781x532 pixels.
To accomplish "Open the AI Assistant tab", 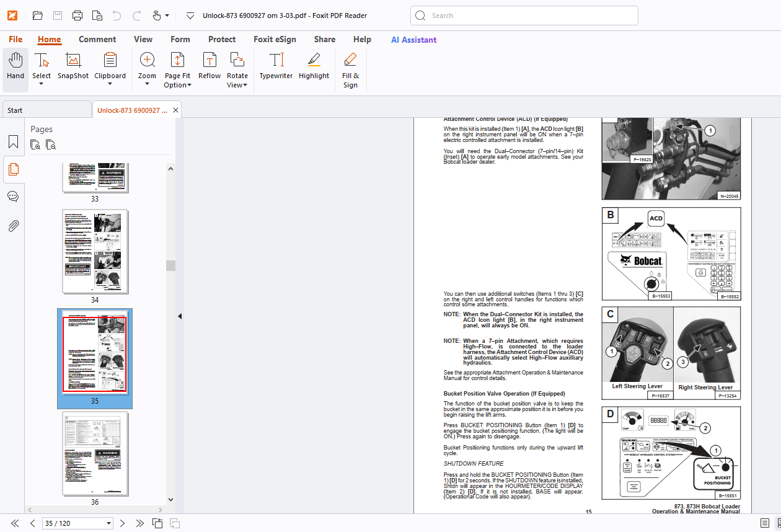I will point(413,40).
